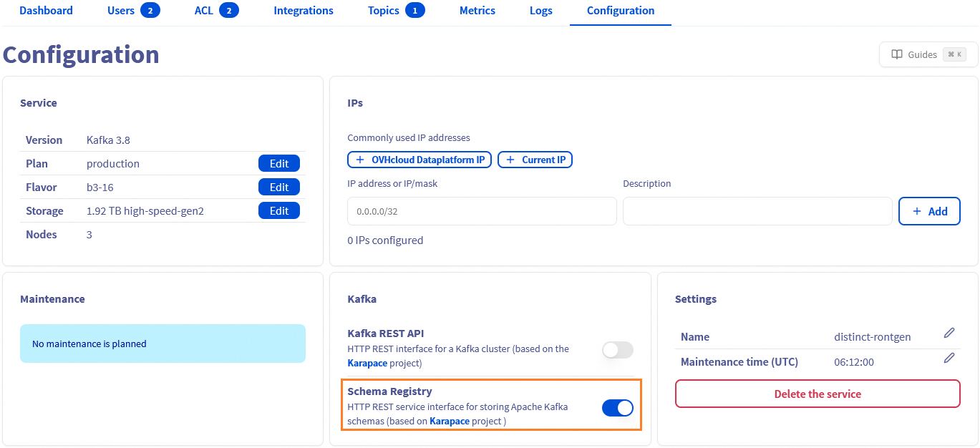Enable the Kafka REST API toggle
Screen dimensions: 980x448
(617, 350)
